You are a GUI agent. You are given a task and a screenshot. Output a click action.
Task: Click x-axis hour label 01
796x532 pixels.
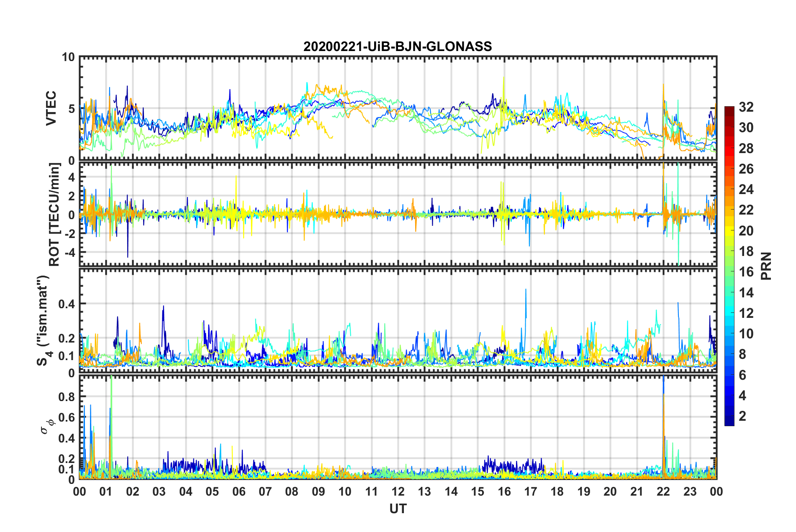[x=106, y=491]
